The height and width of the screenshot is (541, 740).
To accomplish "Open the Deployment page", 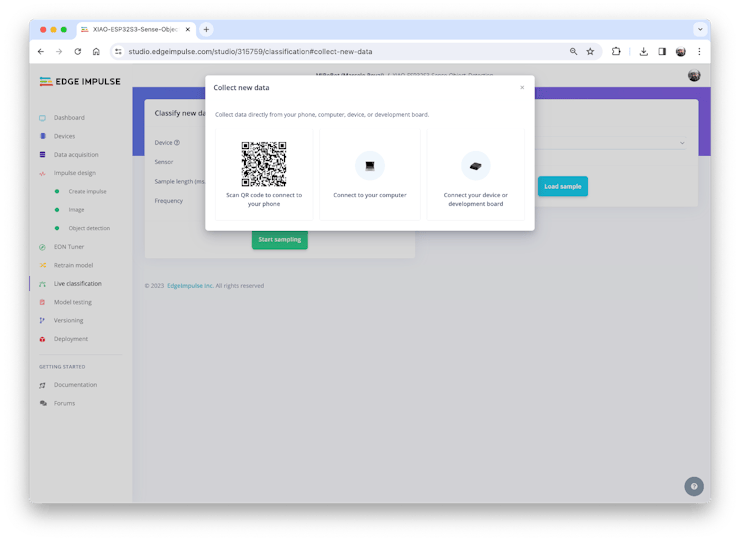I will [71, 339].
